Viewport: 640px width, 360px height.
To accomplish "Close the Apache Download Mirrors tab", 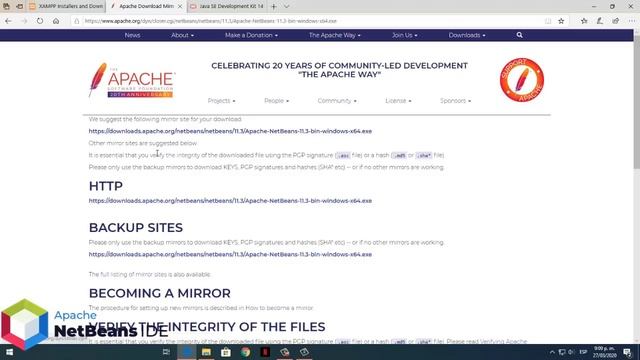I will (x=180, y=7).
